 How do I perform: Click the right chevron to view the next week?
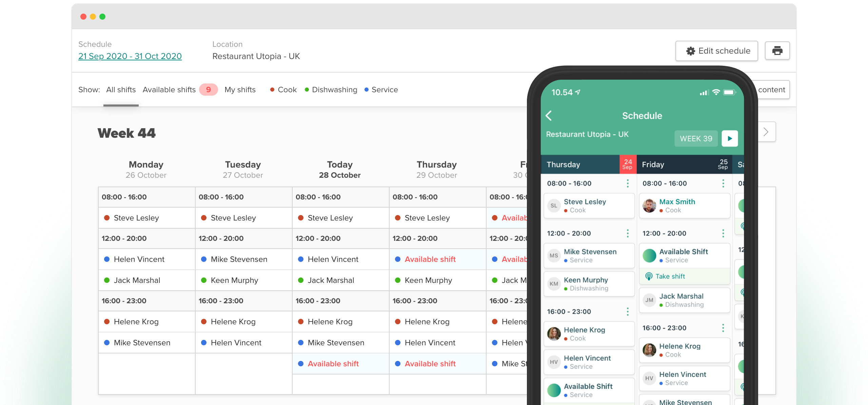pos(766,132)
